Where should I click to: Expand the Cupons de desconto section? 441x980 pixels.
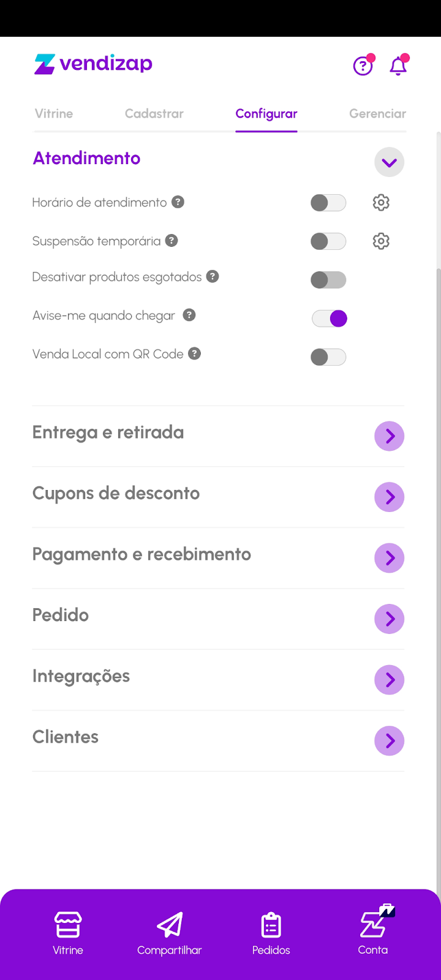(x=389, y=497)
